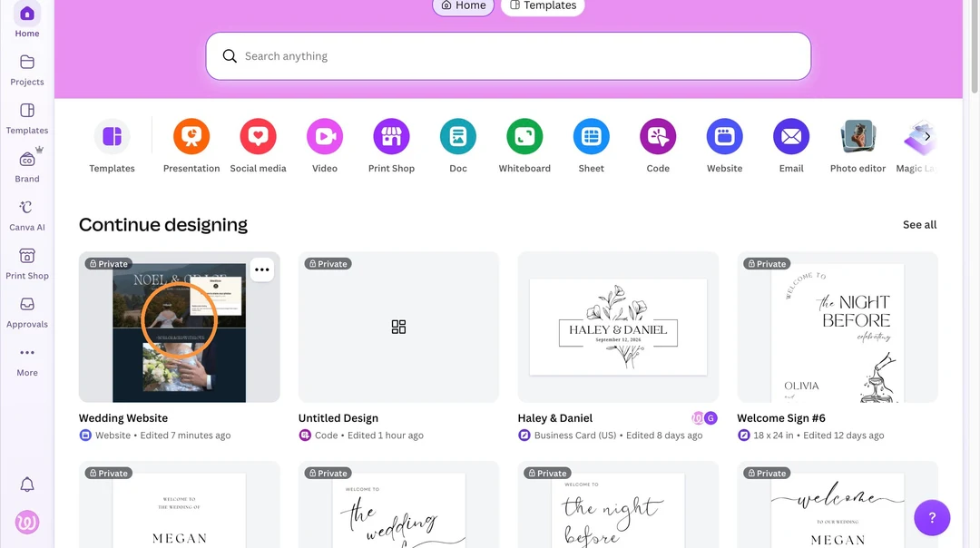
Task: Click See all for Continue designing
Action: [919, 224]
